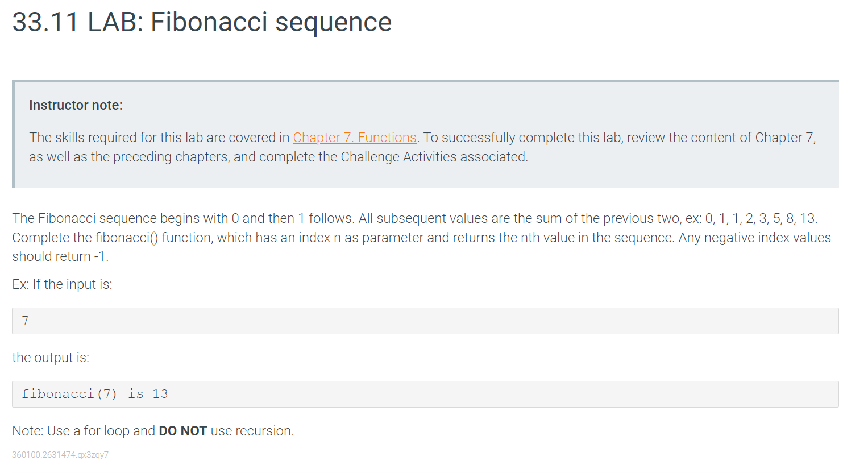This screenshot has height=473, width=868.
Task: Click the 'Ex: If the input is:' text
Action: pos(62,284)
